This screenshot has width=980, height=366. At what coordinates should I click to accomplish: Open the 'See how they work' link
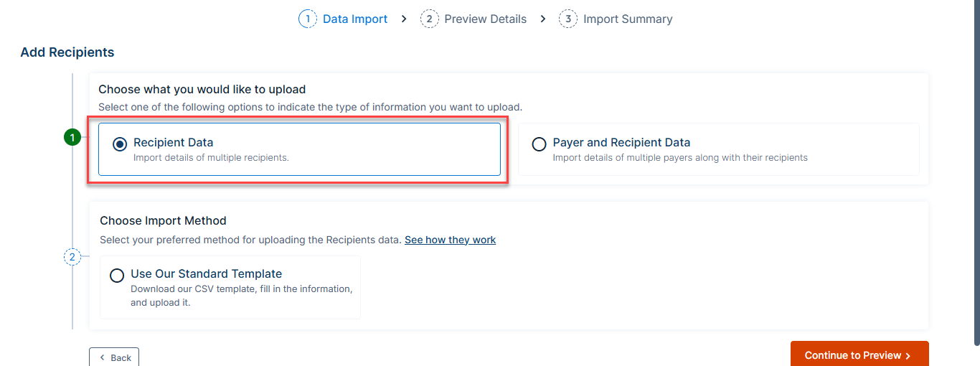tap(450, 240)
